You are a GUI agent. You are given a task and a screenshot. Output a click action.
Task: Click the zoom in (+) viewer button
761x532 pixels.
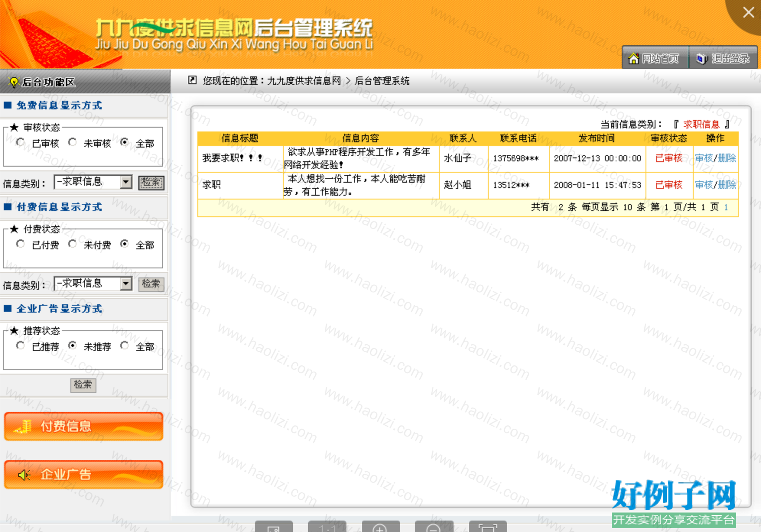[380, 527]
